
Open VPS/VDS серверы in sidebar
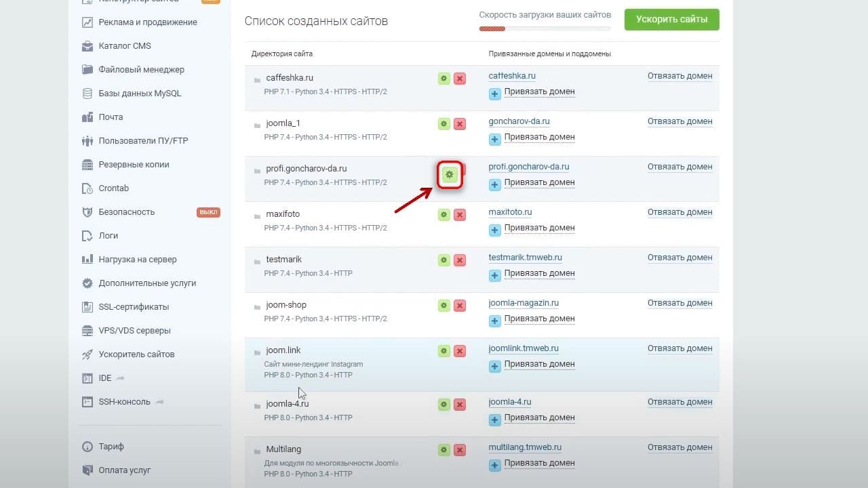126,331
